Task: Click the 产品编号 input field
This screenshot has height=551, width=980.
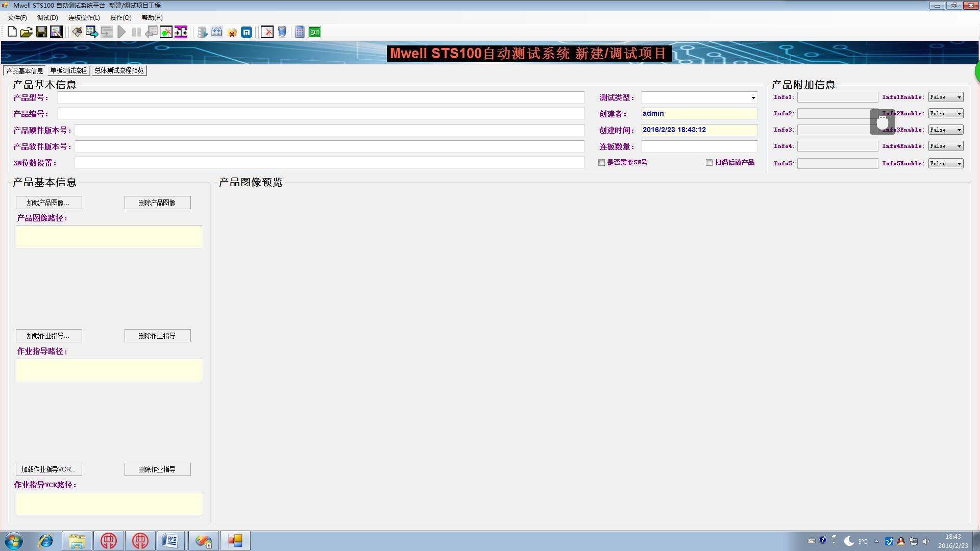Action: tap(321, 114)
